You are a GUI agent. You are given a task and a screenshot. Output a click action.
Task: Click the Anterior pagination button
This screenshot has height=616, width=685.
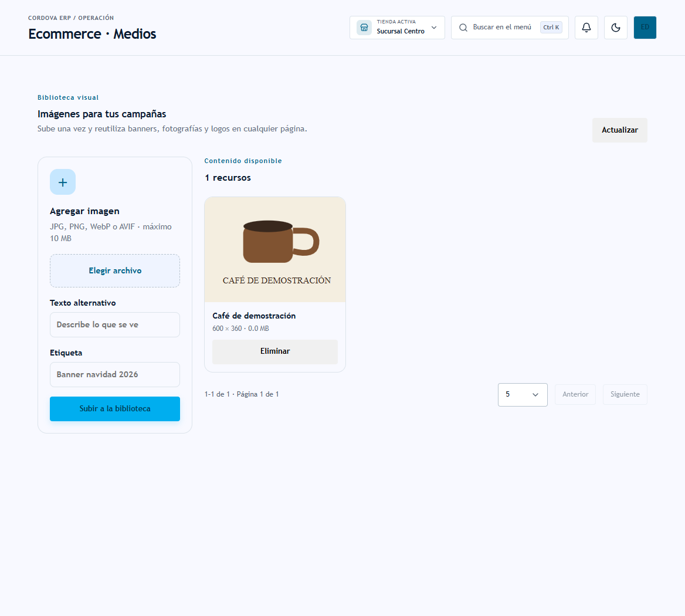pyautogui.click(x=575, y=394)
